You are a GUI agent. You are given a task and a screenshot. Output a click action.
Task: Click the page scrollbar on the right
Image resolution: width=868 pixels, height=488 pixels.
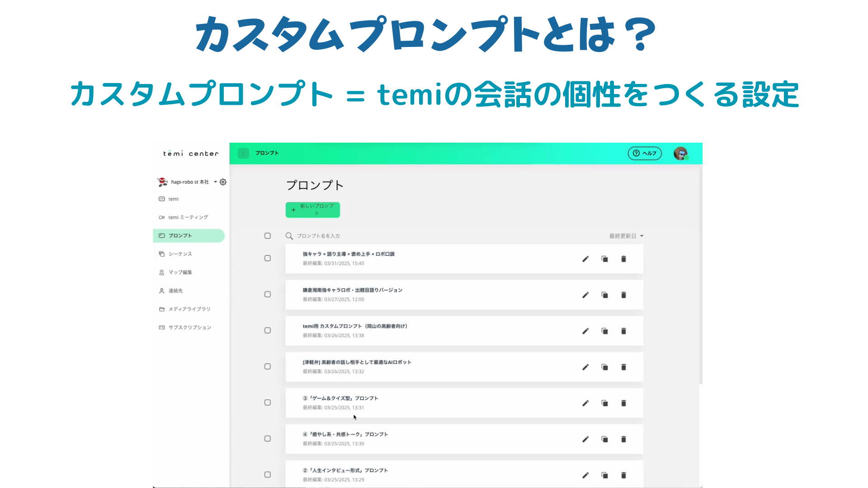[701, 275]
